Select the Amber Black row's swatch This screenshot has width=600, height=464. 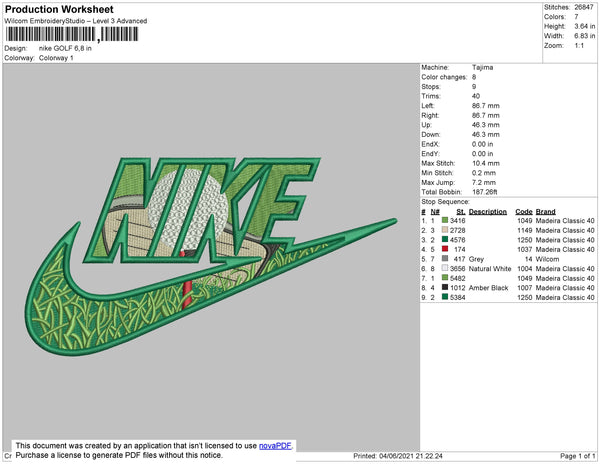tap(445, 287)
